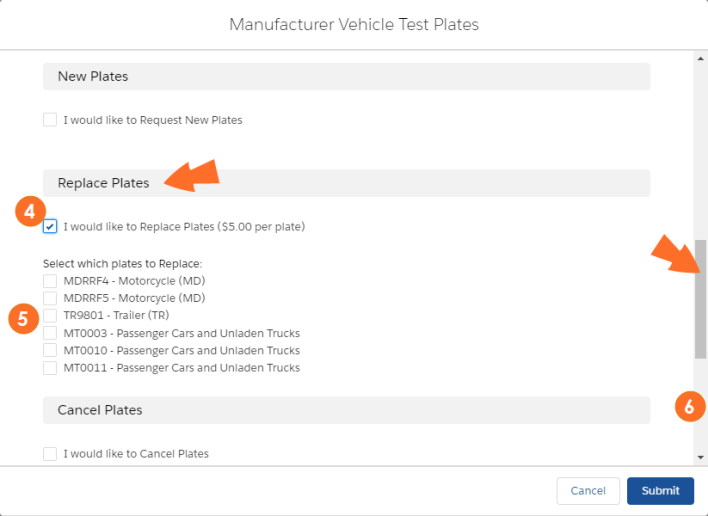
Task: Tick the MT0003 Passenger Cars checkbox
Action: click(50, 333)
